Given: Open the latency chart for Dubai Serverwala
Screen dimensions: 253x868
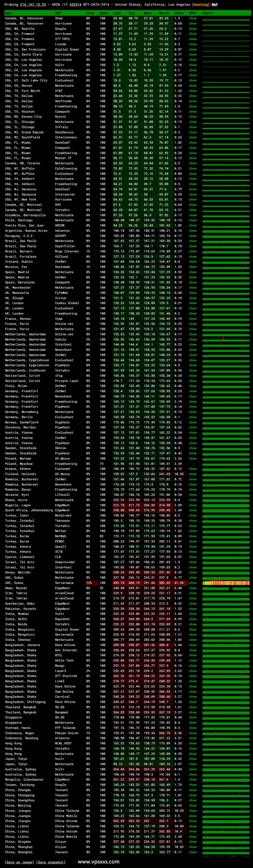Looking at the screenshot, I should 226,583.
